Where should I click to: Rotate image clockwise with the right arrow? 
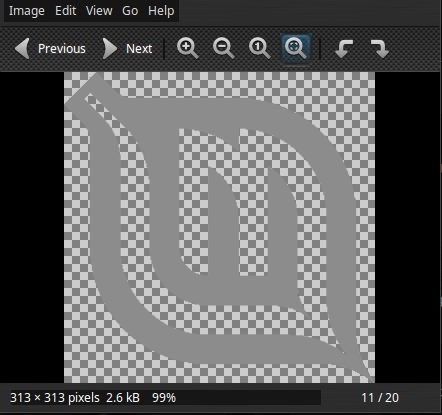click(x=380, y=49)
